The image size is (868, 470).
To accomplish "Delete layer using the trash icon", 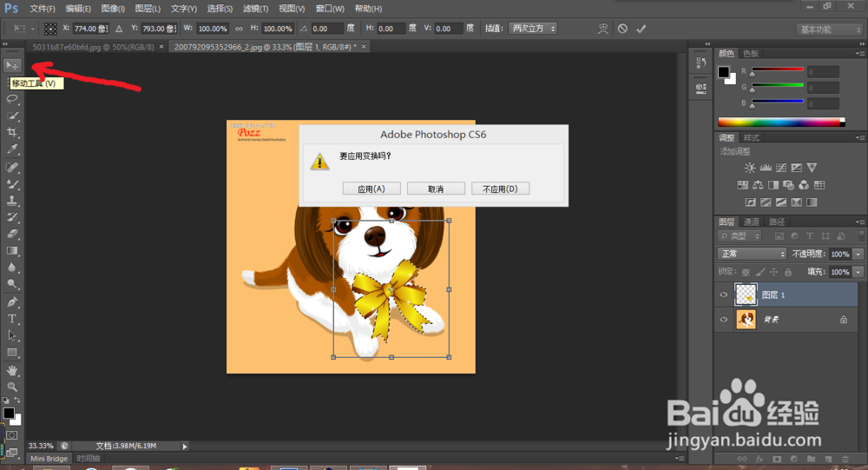I will pyautogui.click(x=845, y=459).
